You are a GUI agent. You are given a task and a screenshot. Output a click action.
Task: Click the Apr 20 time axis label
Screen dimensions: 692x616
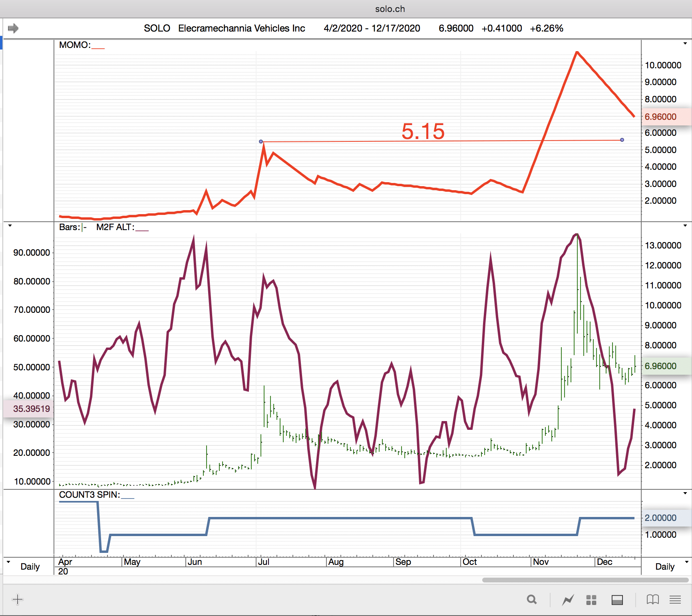click(x=65, y=566)
